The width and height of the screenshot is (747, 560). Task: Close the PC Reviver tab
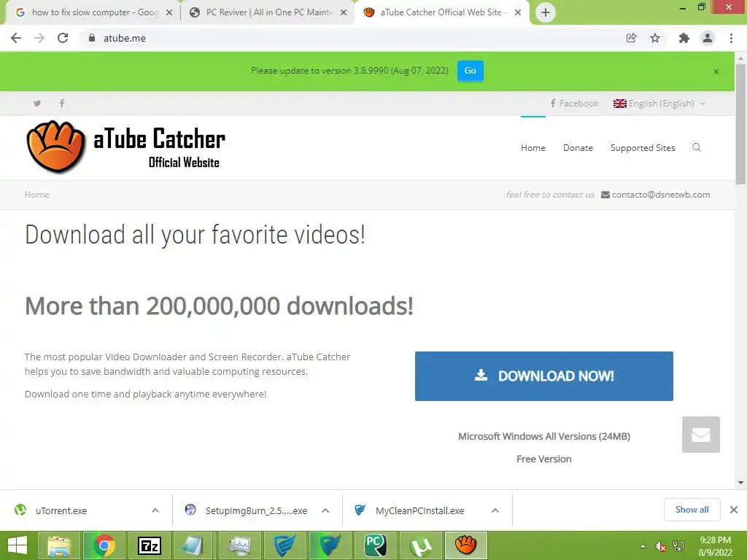344,12
